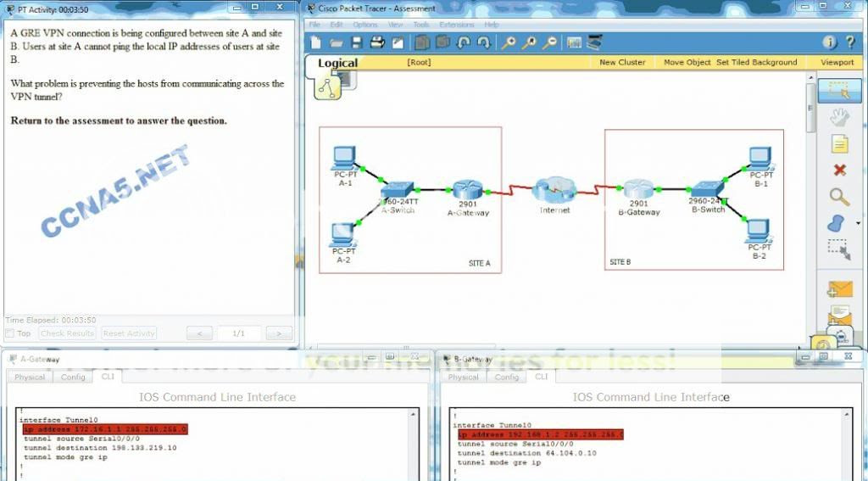Switch to Config tab in B-Gateway window

507,377
